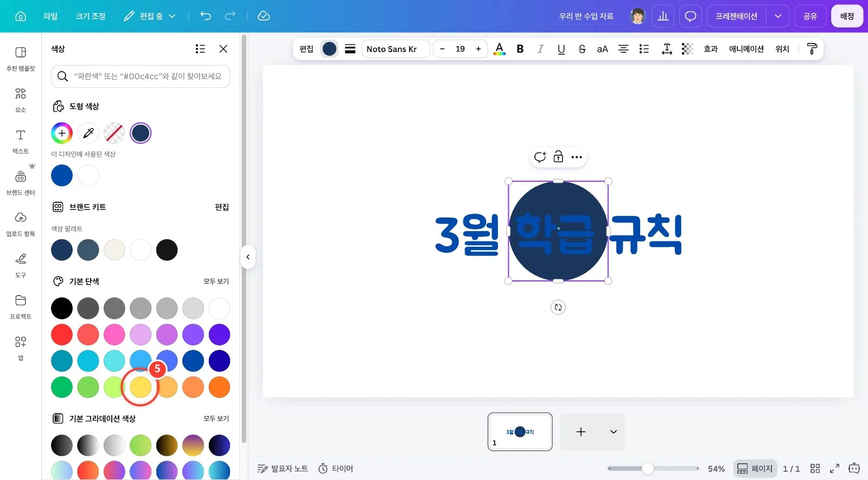Pick color with eyedropper tool
Viewport: 868px width, 480px height.
pos(88,133)
